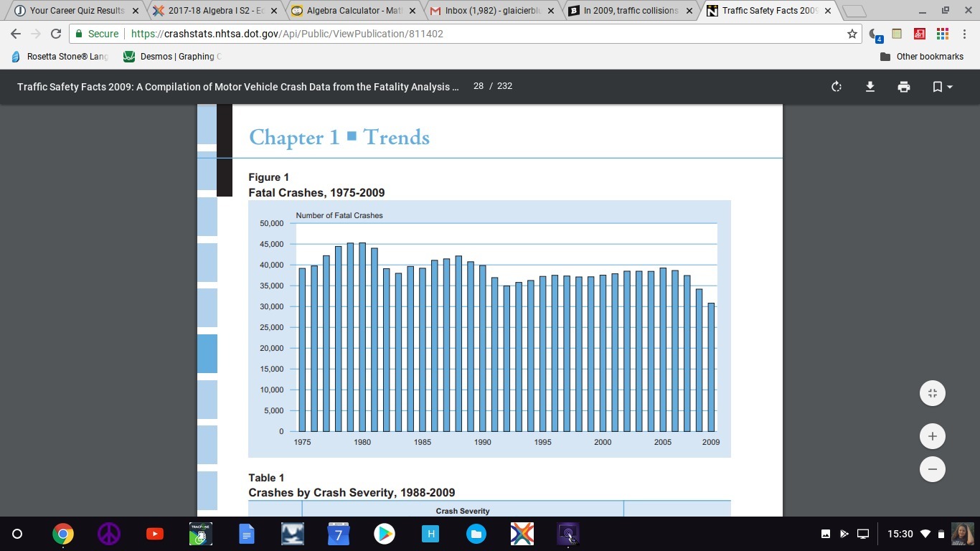The image size is (980, 551).
Task: Open the PDF bookmarks dropdown
Action: click(942, 87)
